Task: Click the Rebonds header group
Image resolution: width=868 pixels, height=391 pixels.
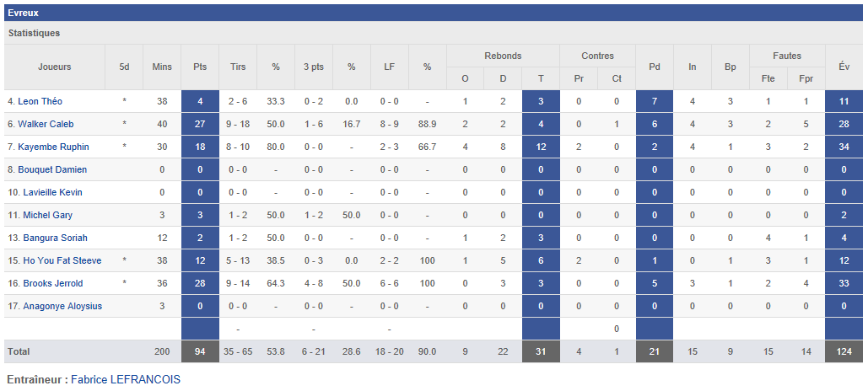Action: pos(503,56)
